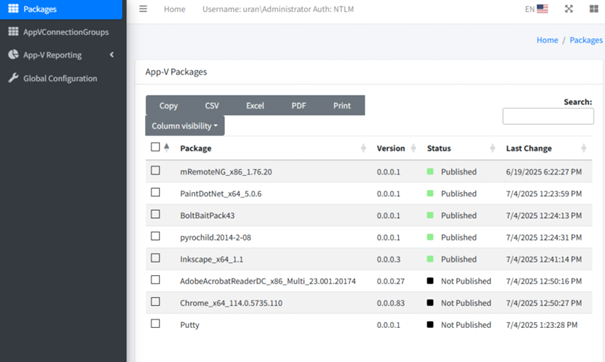605x362 pixels.
Task: Toggle the select-all checkbox in table header
Action: 155,147
